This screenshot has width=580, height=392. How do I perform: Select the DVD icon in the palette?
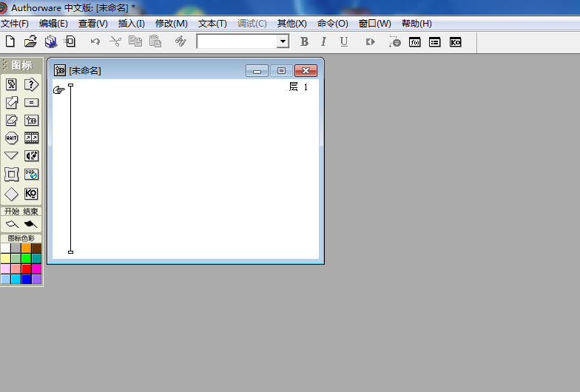(31, 175)
